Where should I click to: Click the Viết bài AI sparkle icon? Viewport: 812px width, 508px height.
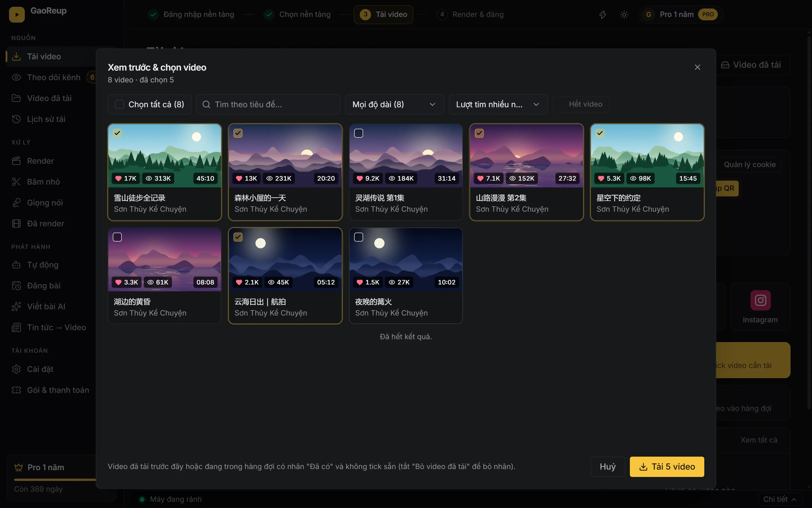tap(16, 306)
